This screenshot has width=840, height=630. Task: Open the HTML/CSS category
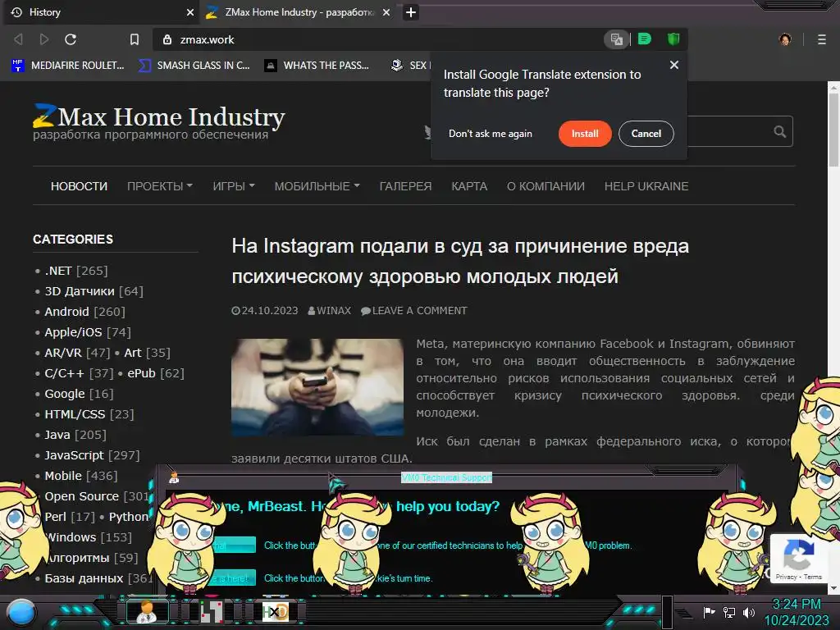[x=75, y=414]
